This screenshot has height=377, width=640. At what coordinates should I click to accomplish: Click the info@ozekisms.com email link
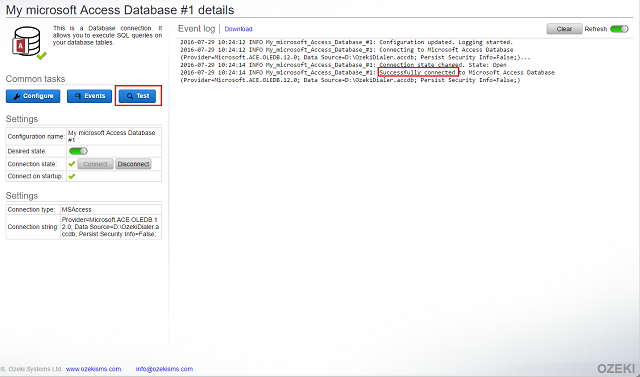[164, 369]
